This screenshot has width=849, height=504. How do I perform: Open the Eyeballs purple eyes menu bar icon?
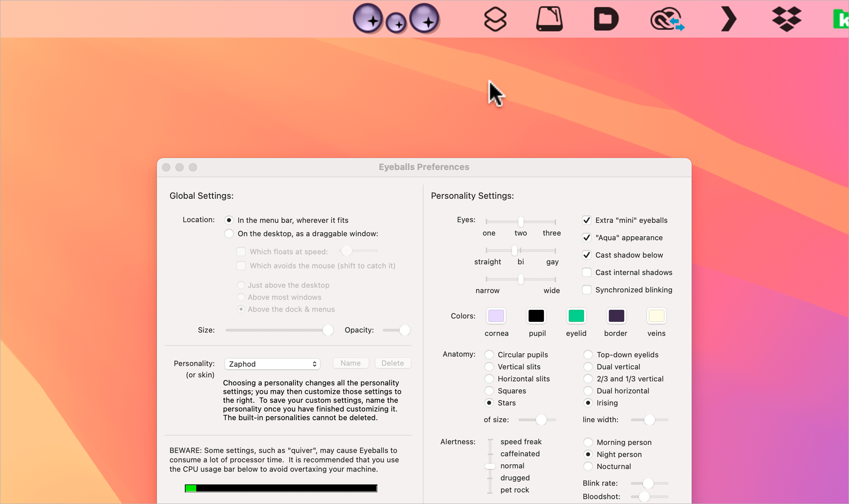pyautogui.click(x=397, y=19)
